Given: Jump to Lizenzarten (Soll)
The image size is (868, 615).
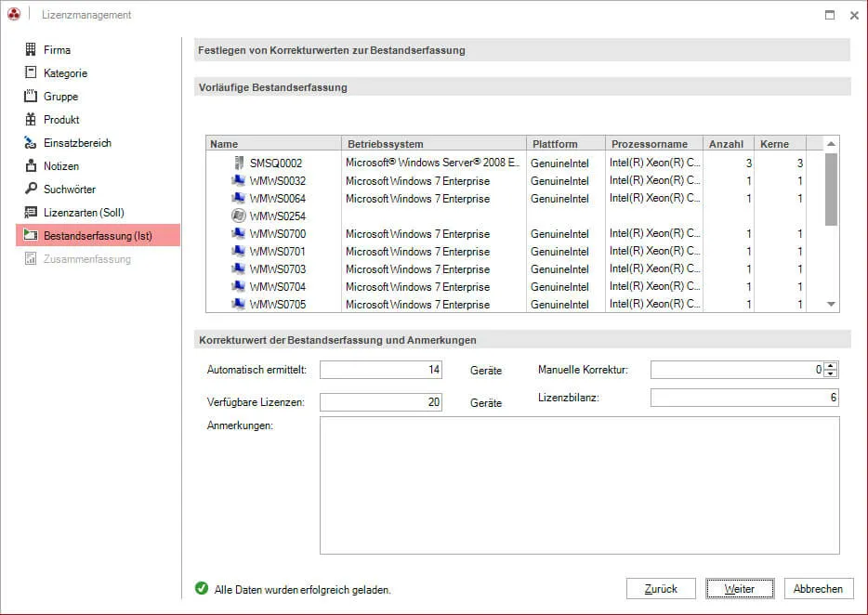Looking at the screenshot, I should tap(85, 213).
